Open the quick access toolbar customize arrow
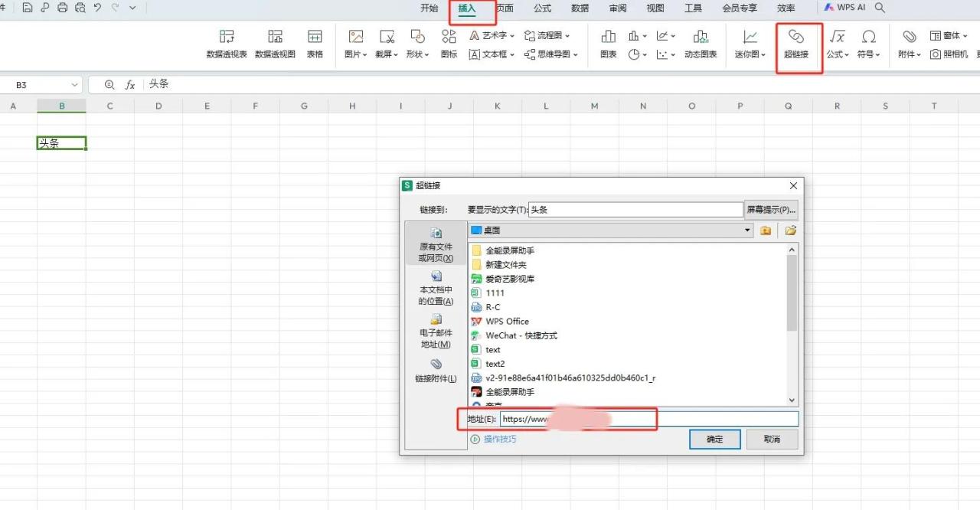The width and height of the screenshot is (980, 510). 132,8
